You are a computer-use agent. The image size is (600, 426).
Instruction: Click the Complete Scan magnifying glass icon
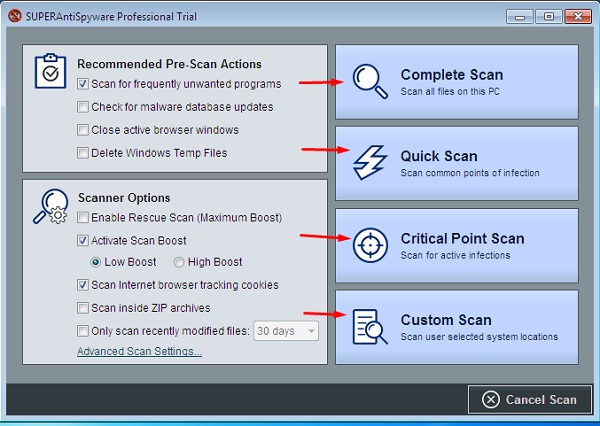click(370, 81)
